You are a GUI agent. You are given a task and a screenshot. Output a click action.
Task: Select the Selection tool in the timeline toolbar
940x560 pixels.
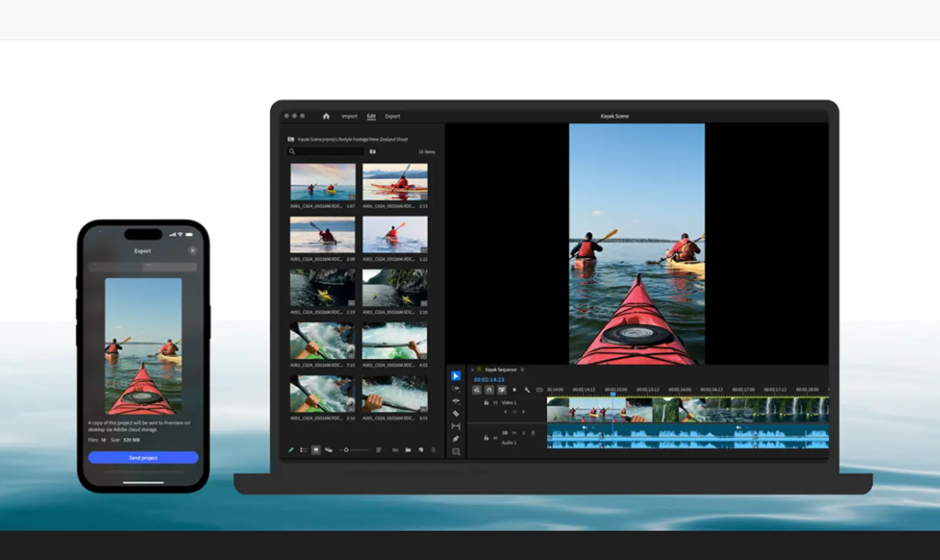pyautogui.click(x=456, y=376)
